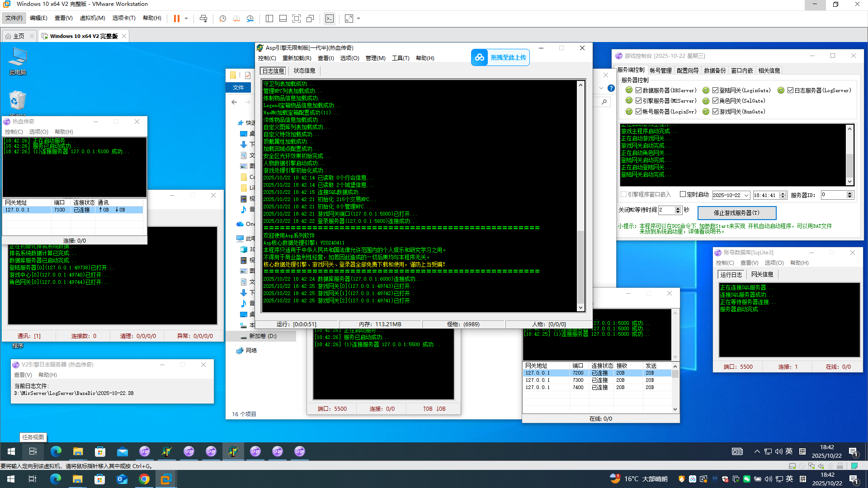Screen dimensions: 868x488
Task: Select the 网关信息 tab in the 帐号数据库 window
Action: 762,274
